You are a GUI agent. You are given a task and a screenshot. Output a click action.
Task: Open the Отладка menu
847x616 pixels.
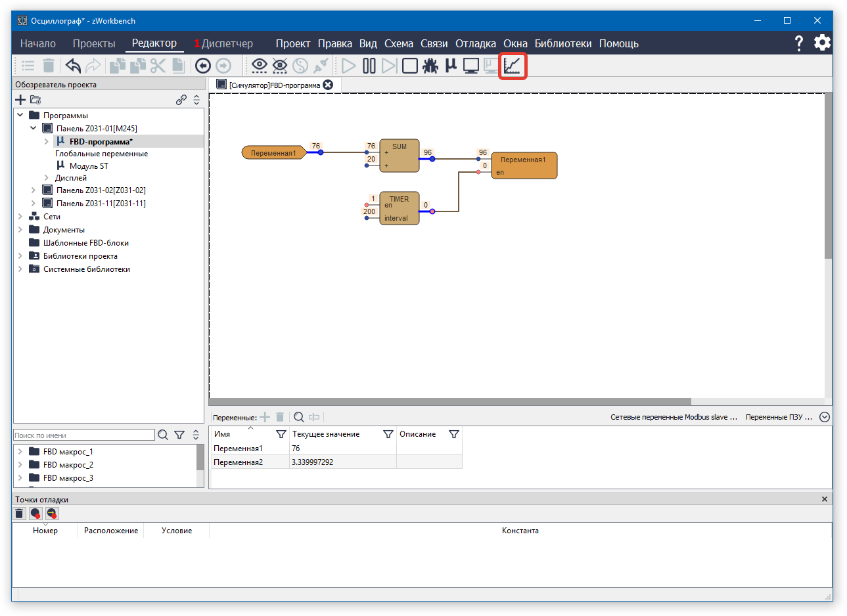[x=475, y=44]
